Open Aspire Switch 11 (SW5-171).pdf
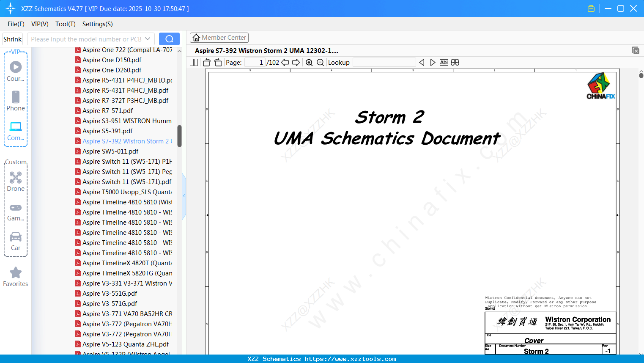The image size is (644, 363). (x=123, y=182)
